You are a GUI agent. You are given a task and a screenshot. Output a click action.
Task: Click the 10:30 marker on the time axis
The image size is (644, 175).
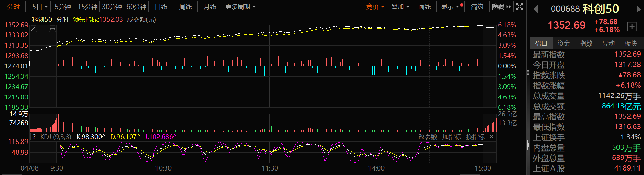tap(163, 168)
